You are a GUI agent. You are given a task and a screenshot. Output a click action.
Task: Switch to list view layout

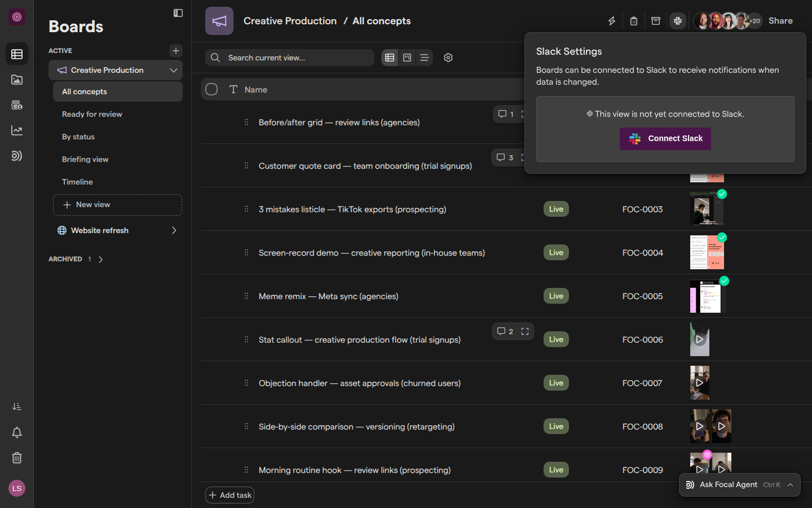pos(425,58)
